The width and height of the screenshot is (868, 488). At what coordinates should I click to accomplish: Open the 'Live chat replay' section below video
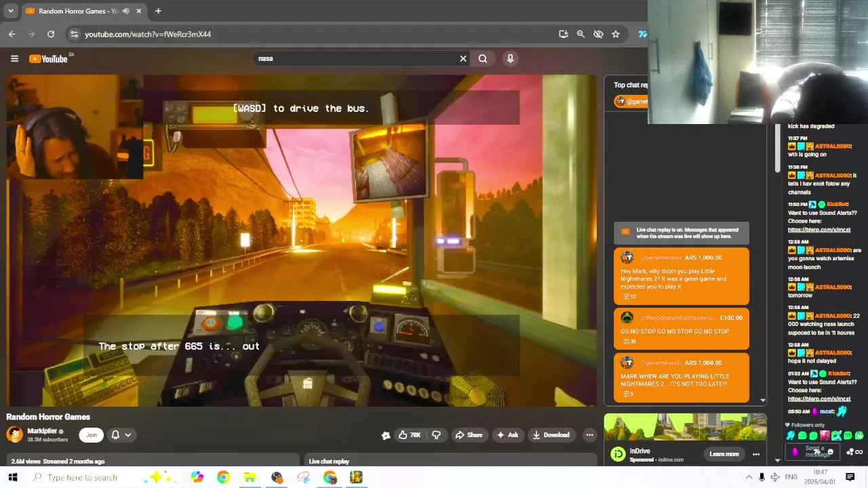coord(329,462)
